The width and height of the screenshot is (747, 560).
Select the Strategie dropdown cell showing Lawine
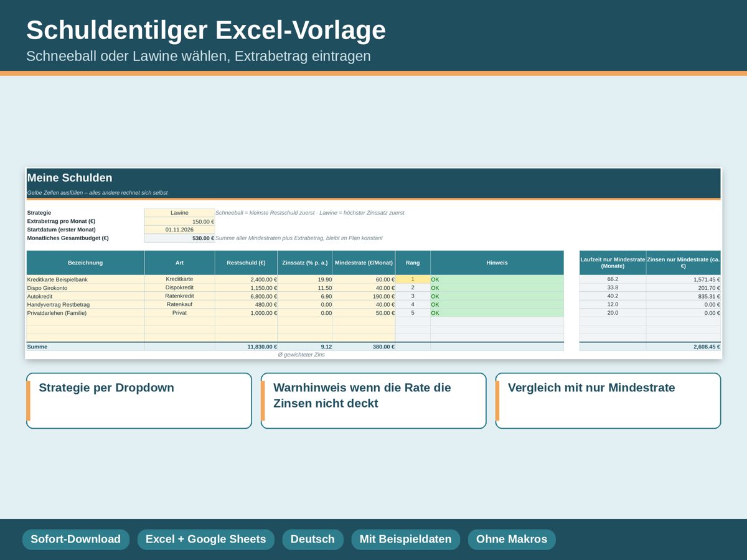point(179,213)
